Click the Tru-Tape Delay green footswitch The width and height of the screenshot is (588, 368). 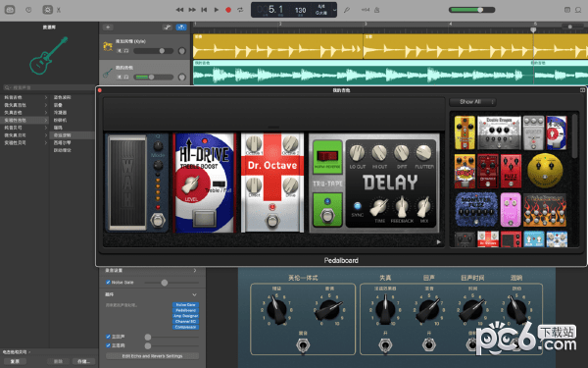tap(327, 216)
